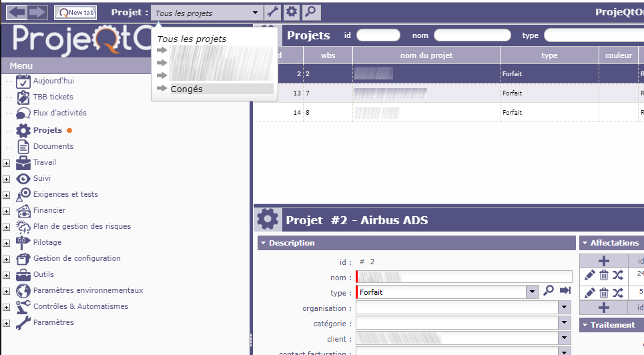The width and height of the screenshot is (644, 355).
Task: Expand the Travail menu group
Action: (6, 163)
